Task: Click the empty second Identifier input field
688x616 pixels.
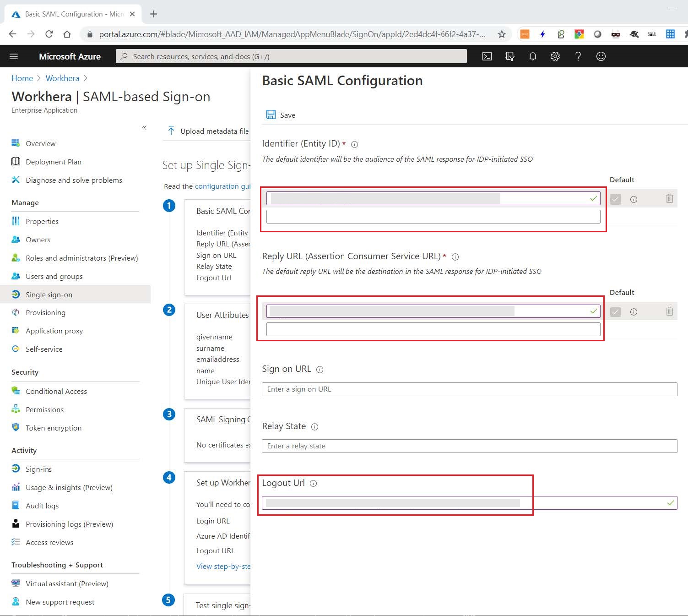Action: (x=433, y=217)
